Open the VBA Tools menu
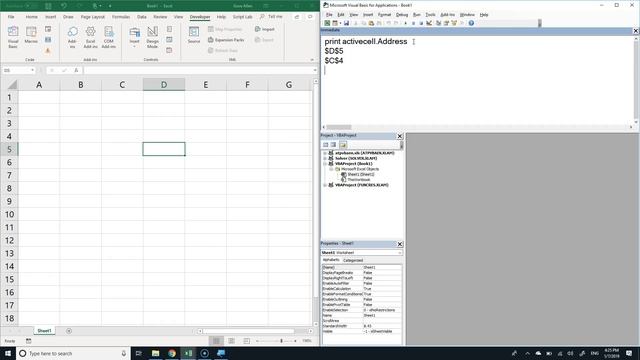 (430, 15)
